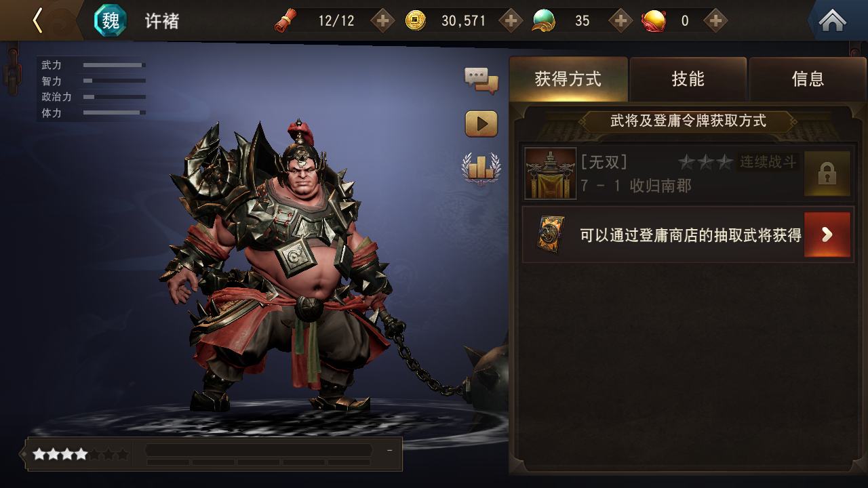
Task: Click the 连续战斗 button
Action: (768, 162)
